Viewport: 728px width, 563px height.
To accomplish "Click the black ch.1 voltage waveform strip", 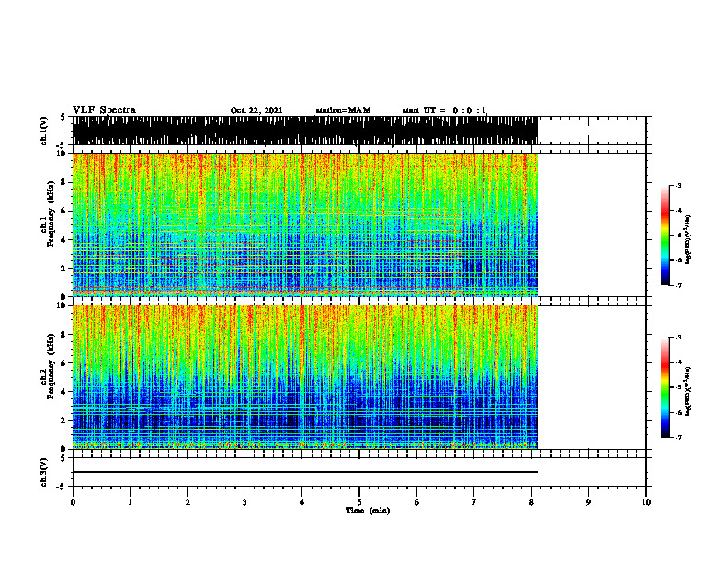I will coord(304,131).
